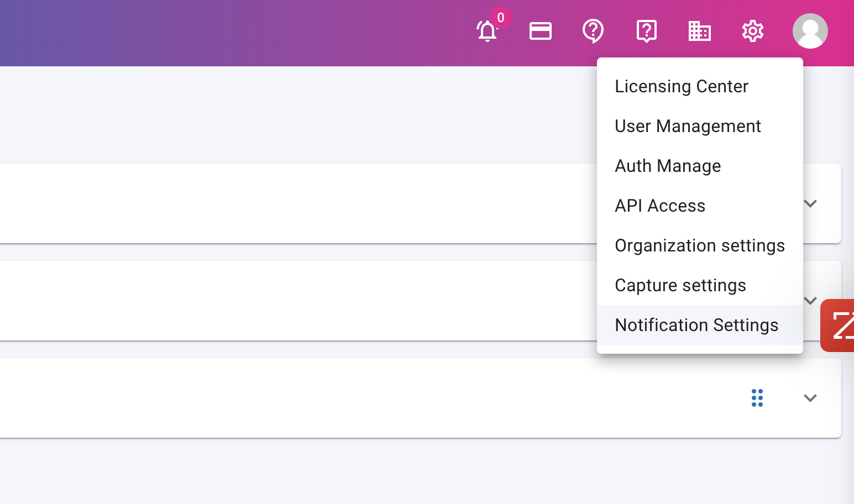Open User Management
Viewport: 854px width, 504px height.
tap(688, 126)
